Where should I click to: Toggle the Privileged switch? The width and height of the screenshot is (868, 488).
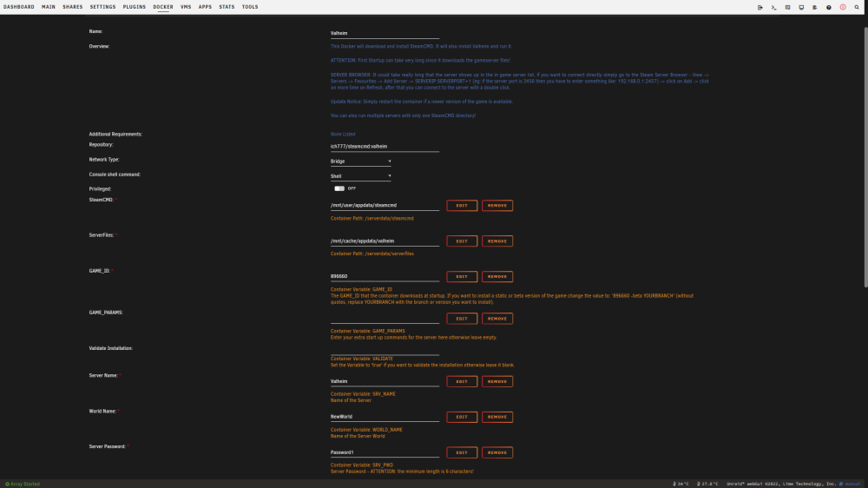click(x=339, y=188)
